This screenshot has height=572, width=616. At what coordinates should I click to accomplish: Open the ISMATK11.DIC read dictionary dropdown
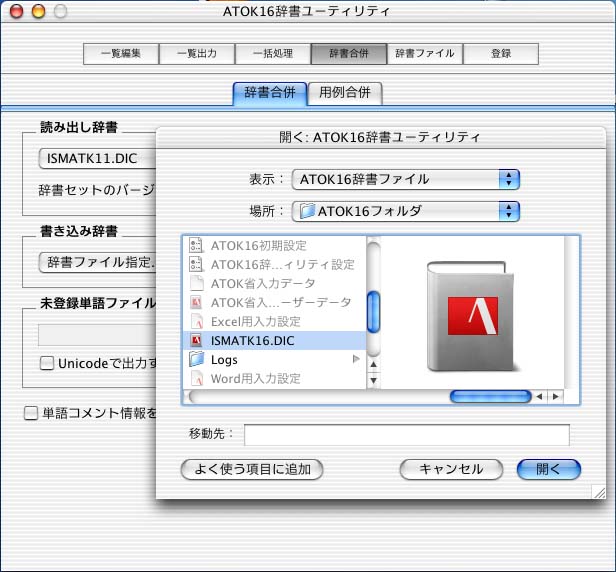tap(97, 158)
